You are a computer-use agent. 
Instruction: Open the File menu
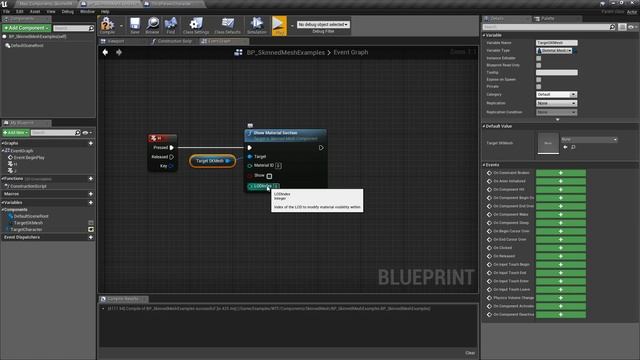6,11
